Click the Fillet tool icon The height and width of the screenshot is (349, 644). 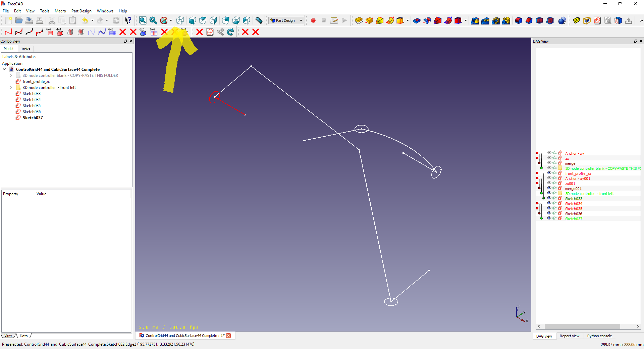coord(519,20)
